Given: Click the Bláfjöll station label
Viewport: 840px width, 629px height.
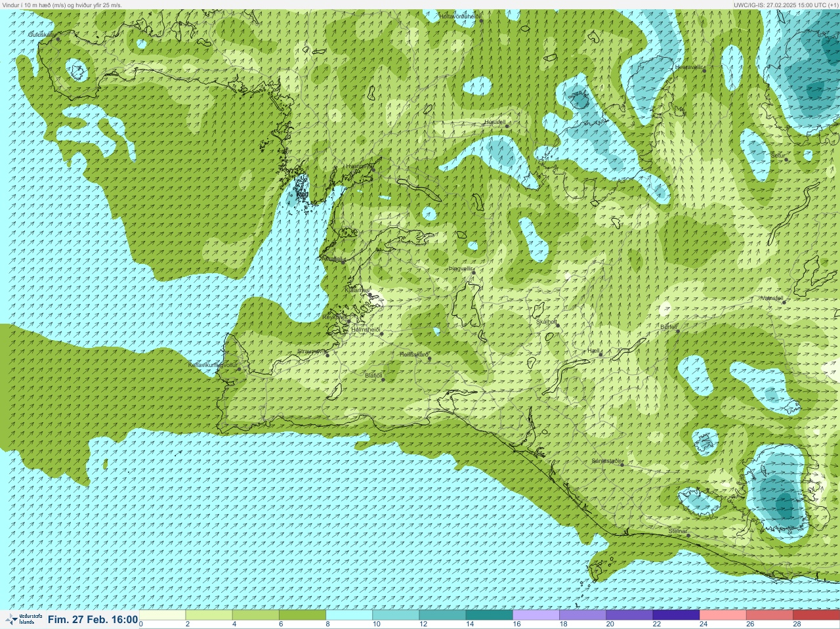Looking at the screenshot, I should (x=373, y=376).
